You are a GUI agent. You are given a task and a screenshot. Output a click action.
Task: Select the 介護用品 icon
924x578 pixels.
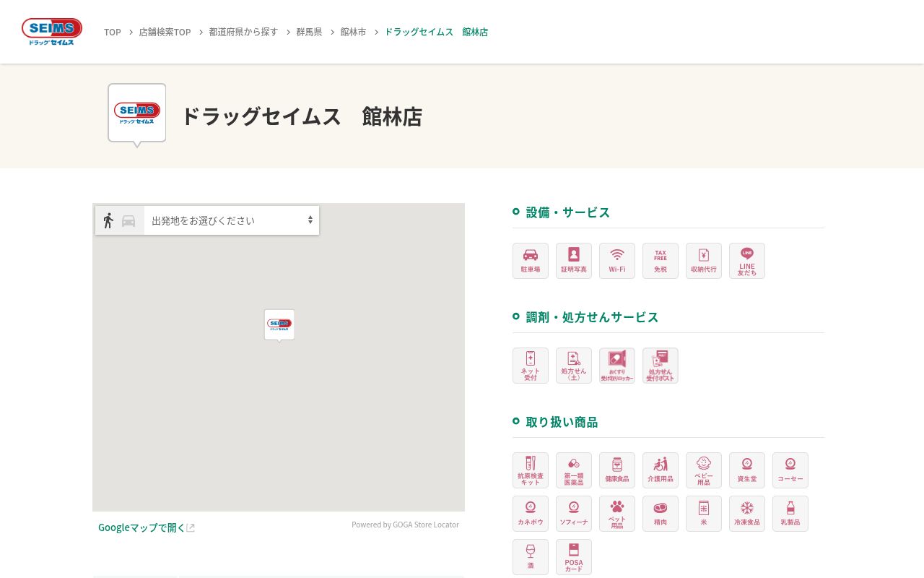(661, 470)
